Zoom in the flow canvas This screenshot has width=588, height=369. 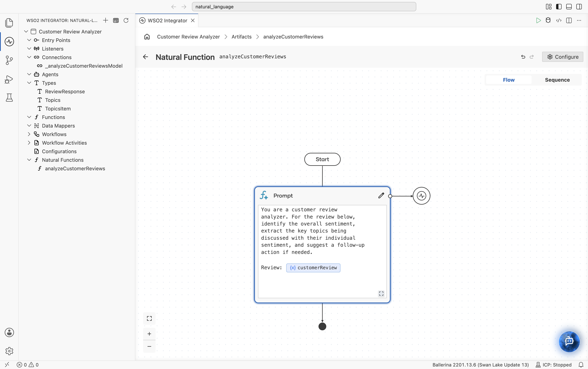(x=149, y=334)
